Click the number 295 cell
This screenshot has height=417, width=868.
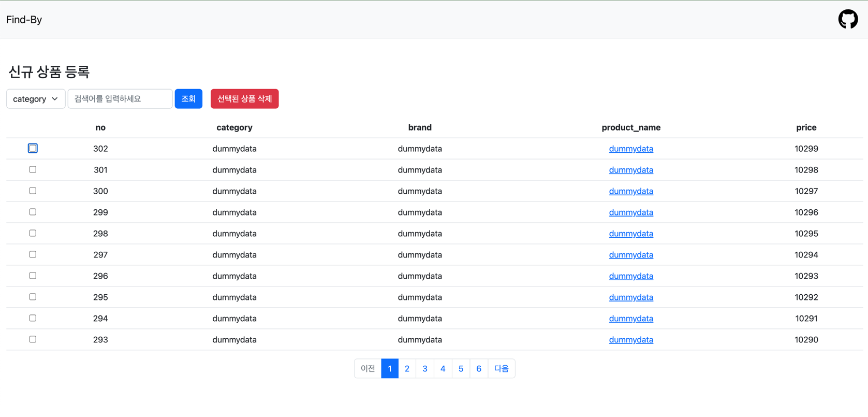point(100,297)
